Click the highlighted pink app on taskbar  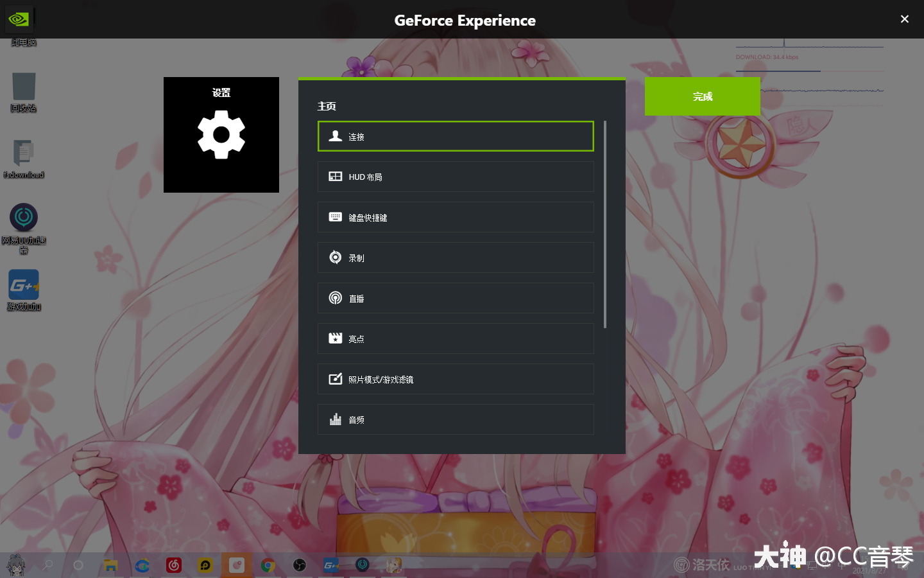[237, 565]
